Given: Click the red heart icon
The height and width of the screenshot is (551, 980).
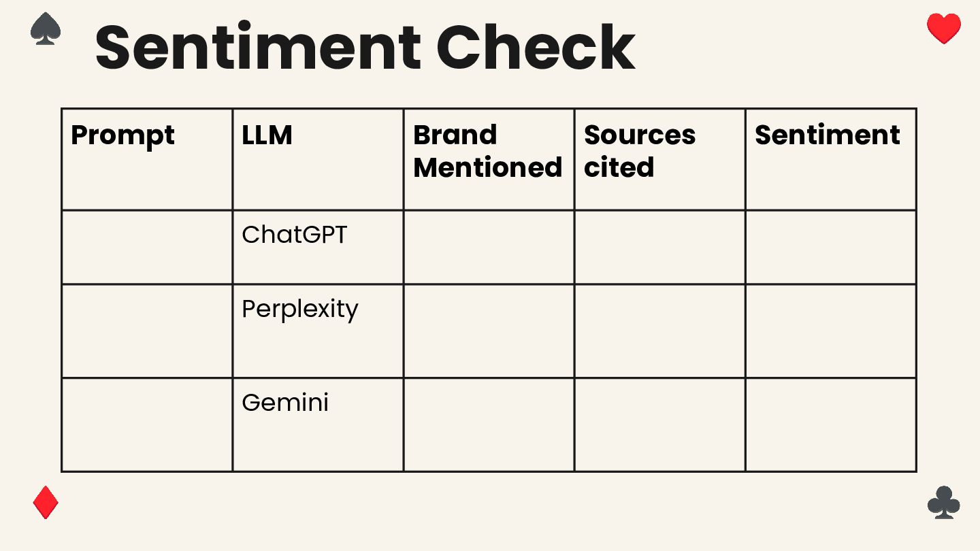Looking at the screenshot, I should [944, 29].
